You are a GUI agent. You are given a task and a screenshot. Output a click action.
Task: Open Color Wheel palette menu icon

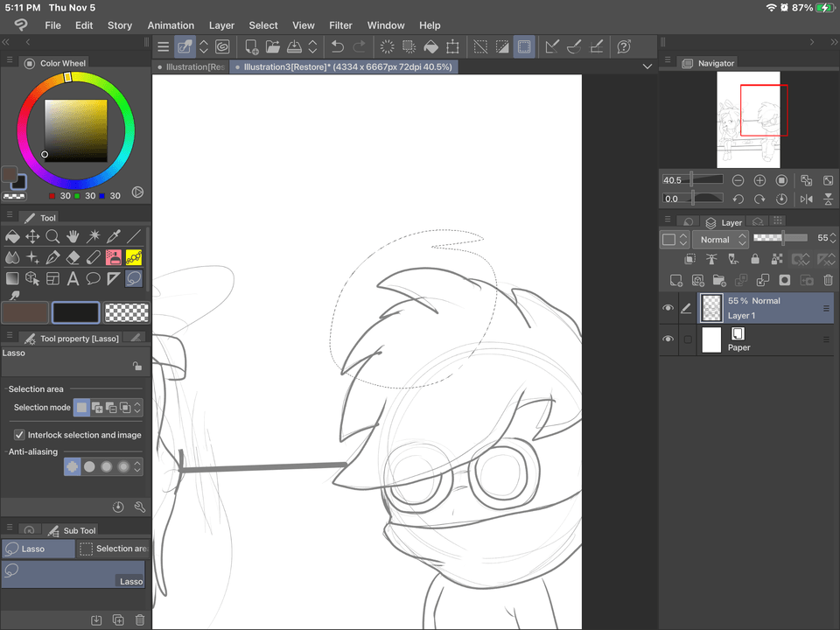(9, 60)
